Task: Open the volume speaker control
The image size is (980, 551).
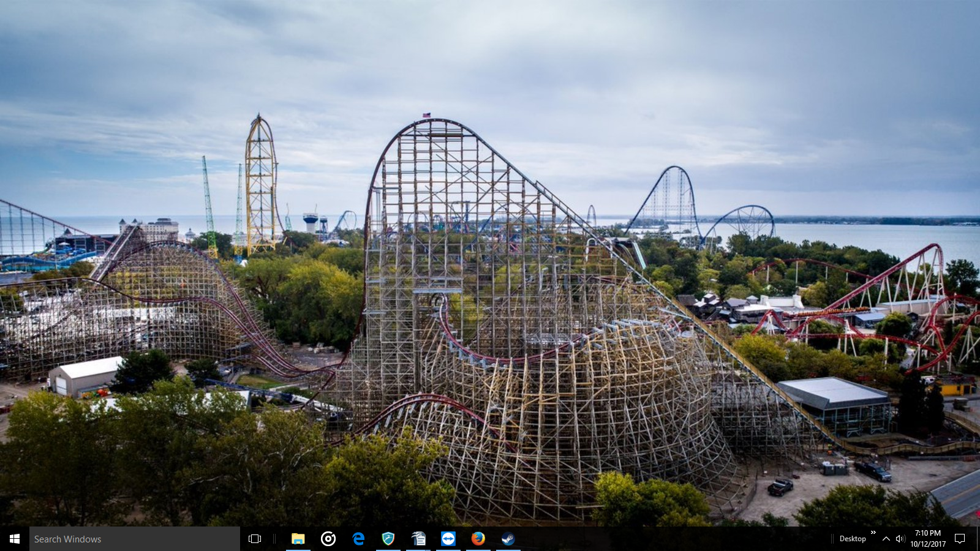Action: coord(900,539)
